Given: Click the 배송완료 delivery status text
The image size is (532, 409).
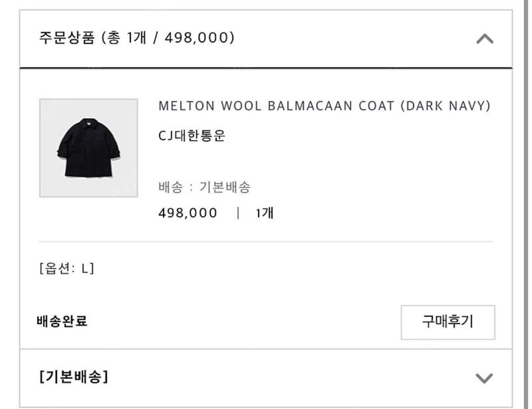Looking at the screenshot, I should (62, 322).
